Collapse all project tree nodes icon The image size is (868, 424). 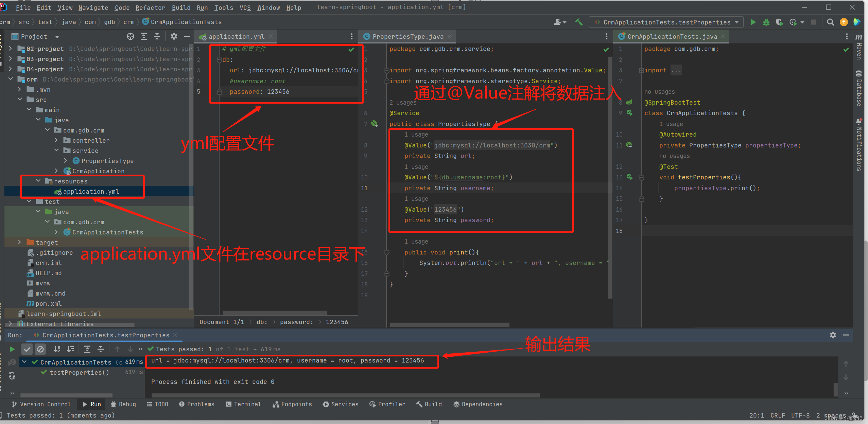click(157, 36)
